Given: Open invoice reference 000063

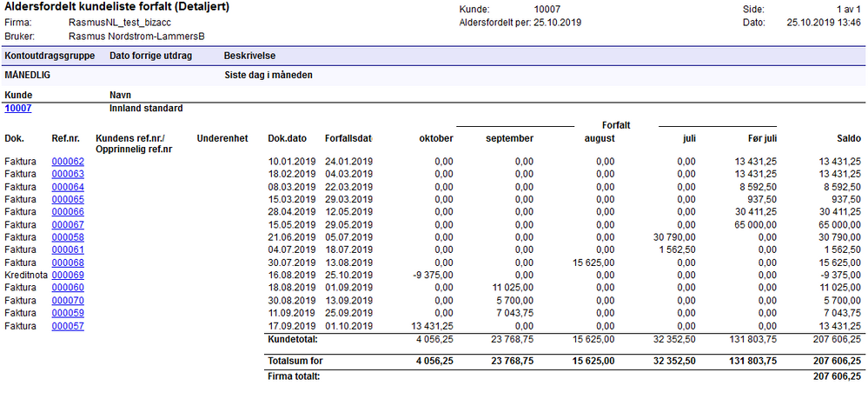Looking at the screenshot, I should pos(68,174).
